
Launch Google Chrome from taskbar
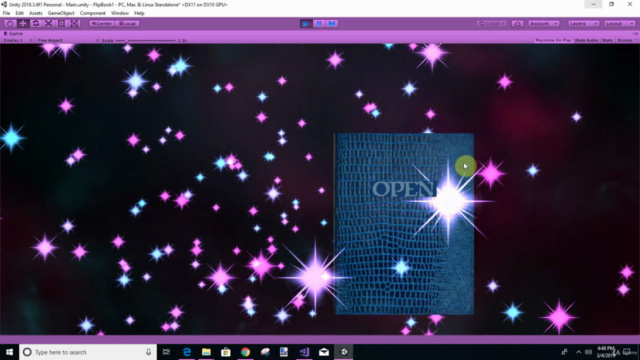tap(245, 352)
